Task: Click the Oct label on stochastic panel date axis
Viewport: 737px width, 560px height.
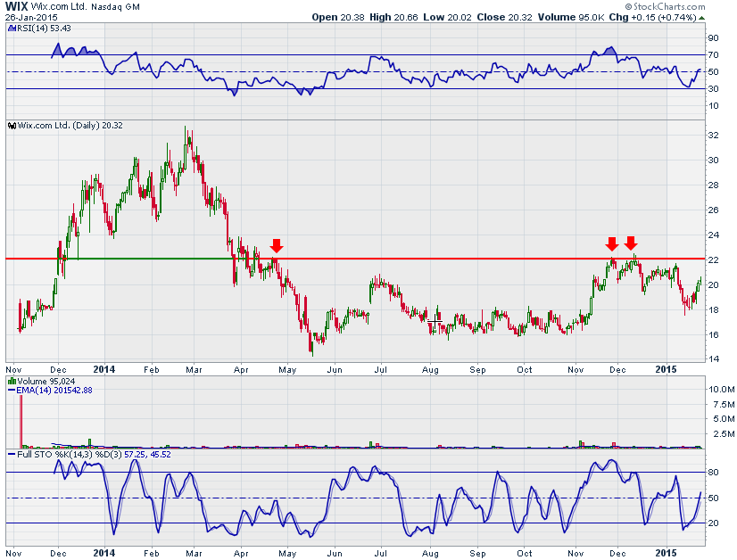Action: 525,554
